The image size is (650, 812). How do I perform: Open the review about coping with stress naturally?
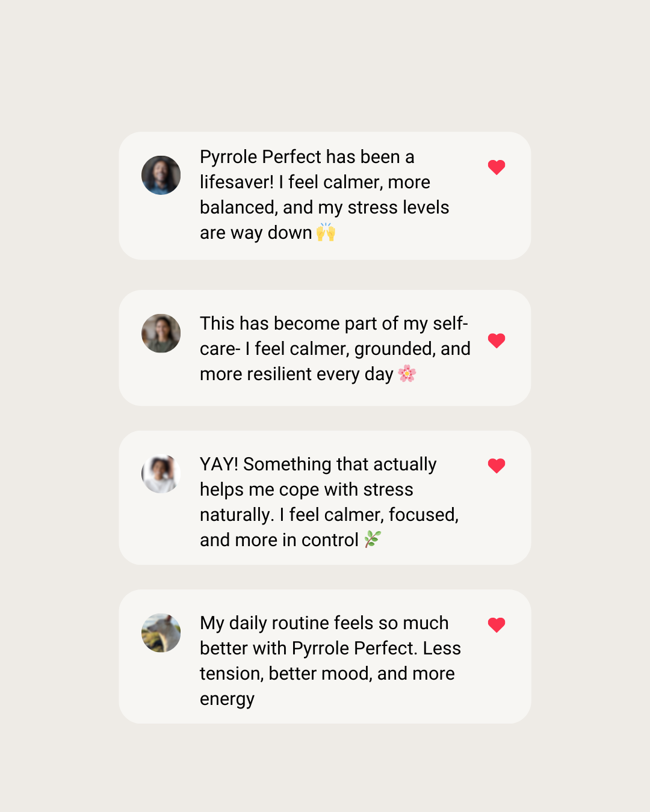point(329,502)
